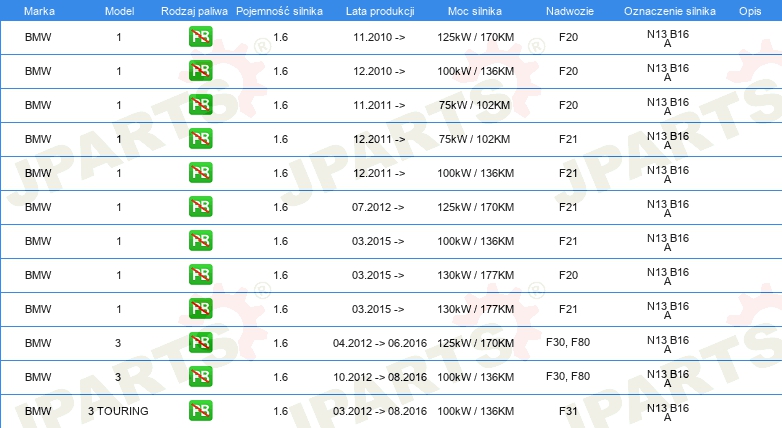This screenshot has width=782, height=428.
Task: Click the Opis column header
Action: click(x=750, y=11)
